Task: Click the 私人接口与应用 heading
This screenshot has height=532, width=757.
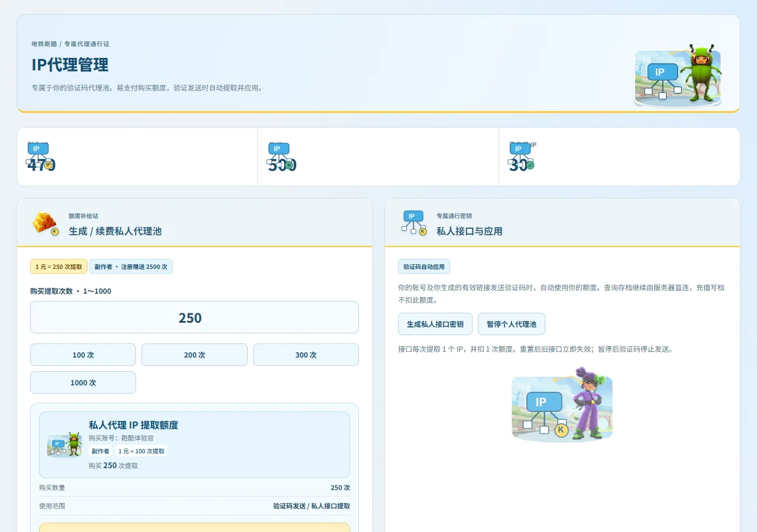Action: point(470,231)
